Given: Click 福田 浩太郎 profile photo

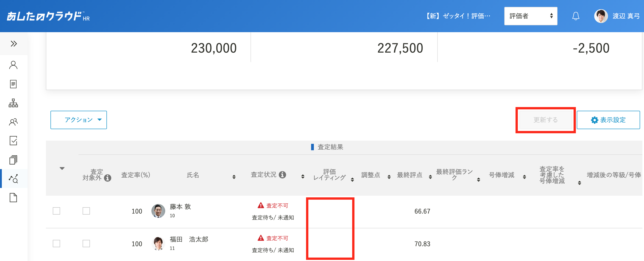Looking at the screenshot, I should pyautogui.click(x=158, y=244).
